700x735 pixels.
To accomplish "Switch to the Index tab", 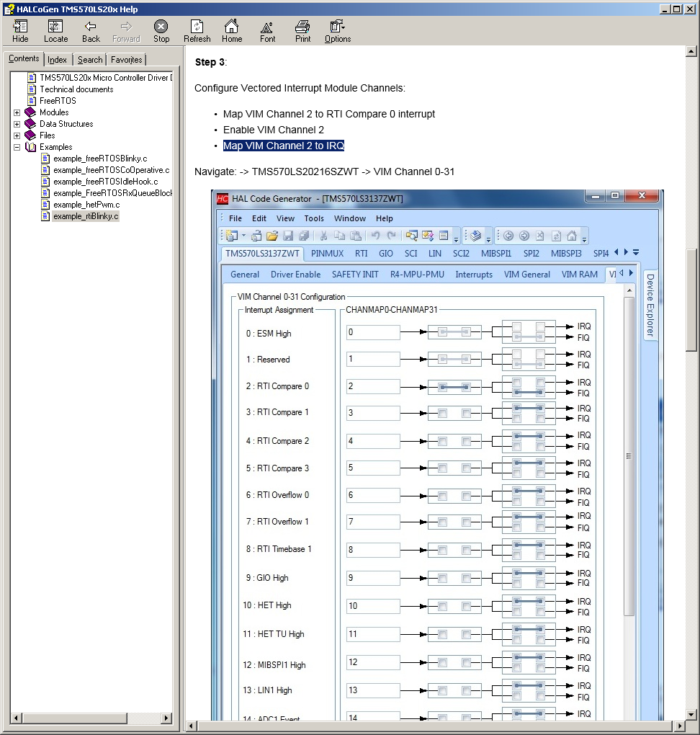I will (x=57, y=60).
